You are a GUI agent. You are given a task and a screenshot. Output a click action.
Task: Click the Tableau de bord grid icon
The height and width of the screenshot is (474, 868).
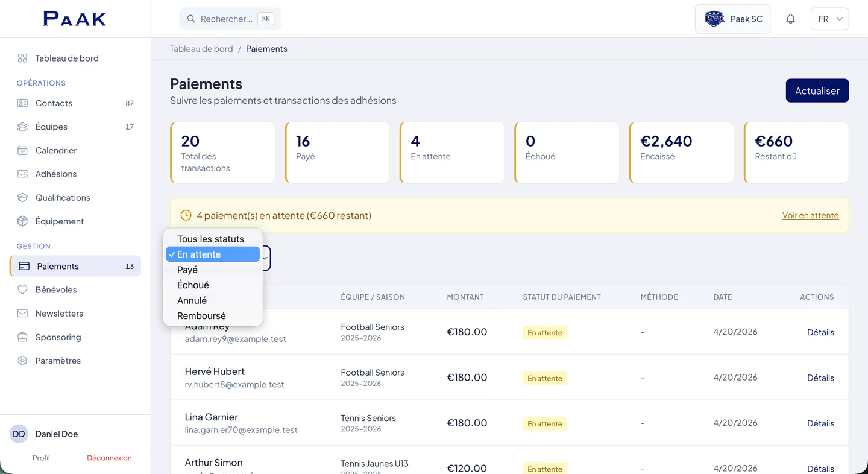pos(22,58)
